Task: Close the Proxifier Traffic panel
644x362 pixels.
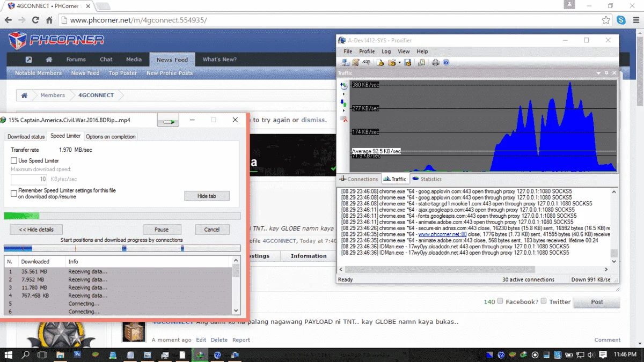Action: pos(614,73)
